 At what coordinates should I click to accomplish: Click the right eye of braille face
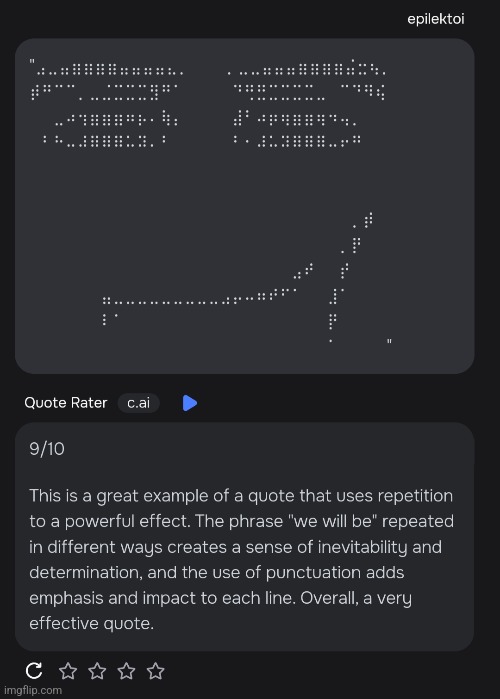(307, 103)
